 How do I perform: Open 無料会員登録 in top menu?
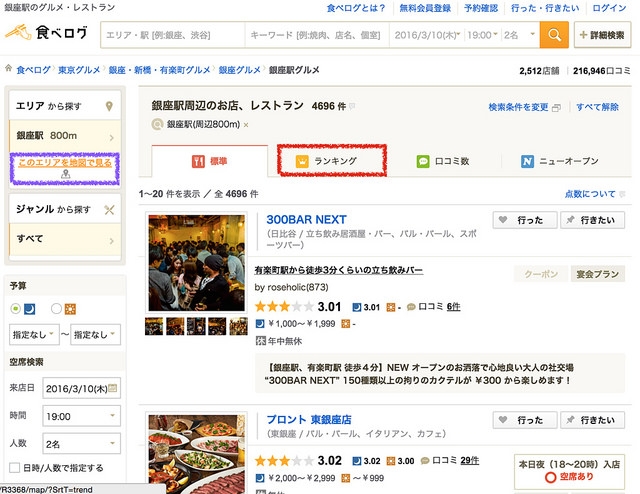pos(425,8)
